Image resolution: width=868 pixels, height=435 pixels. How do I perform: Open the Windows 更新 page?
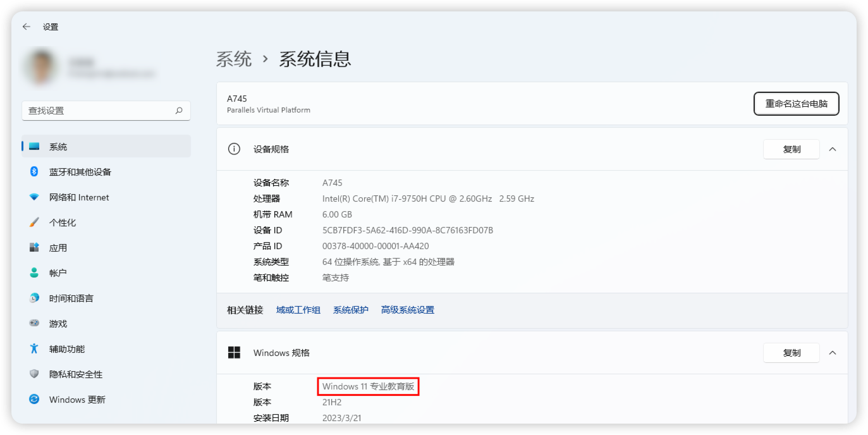click(x=106, y=400)
